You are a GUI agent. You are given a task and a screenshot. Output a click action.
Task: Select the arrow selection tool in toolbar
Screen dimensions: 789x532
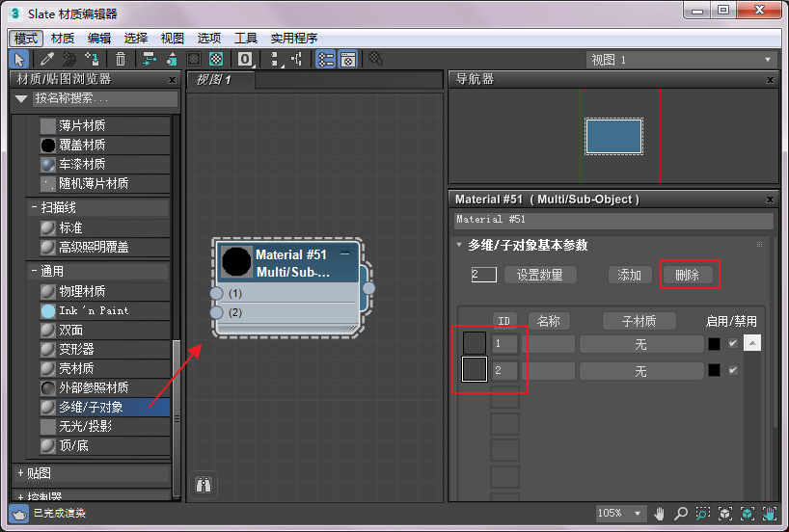(20, 60)
